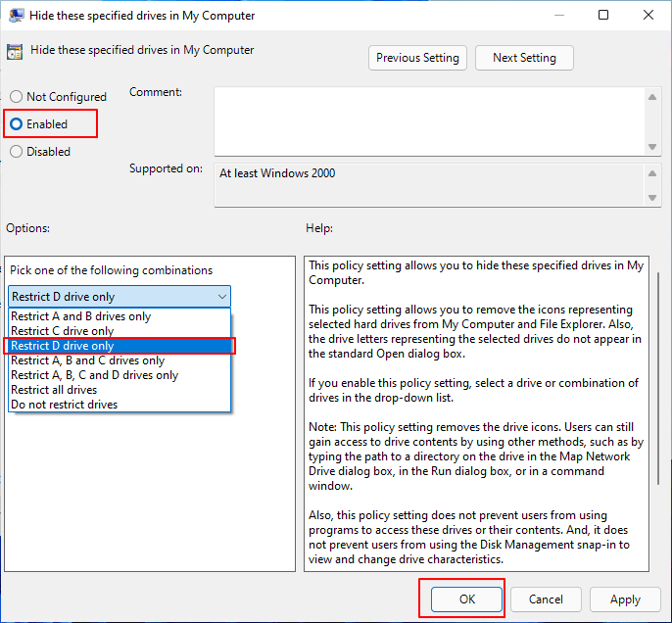The width and height of the screenshot is (672, 623).
Task: Click the policy setting icon beside the heading
Action: 16,52
